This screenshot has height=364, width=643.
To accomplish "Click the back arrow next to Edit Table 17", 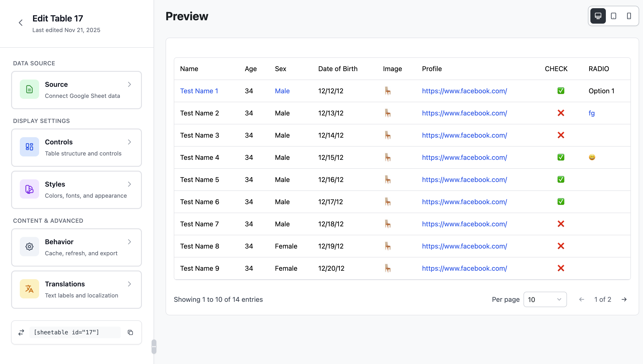I will coord(21,23).
